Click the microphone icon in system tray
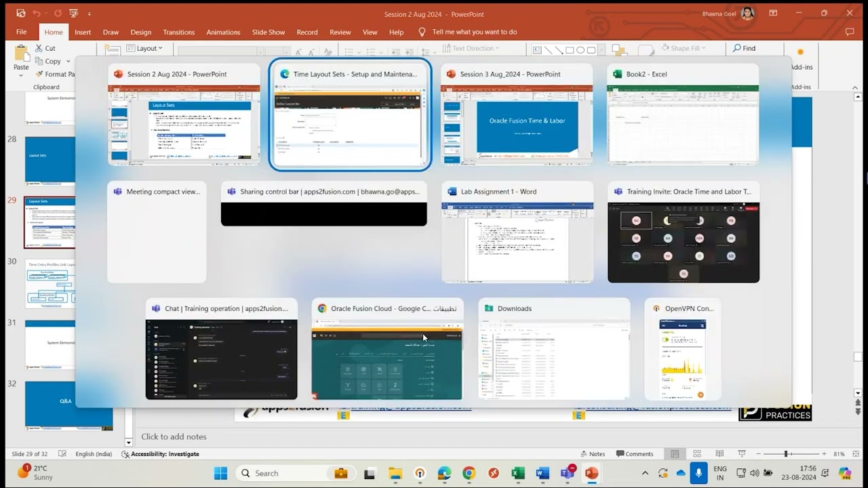 point(699,473)
